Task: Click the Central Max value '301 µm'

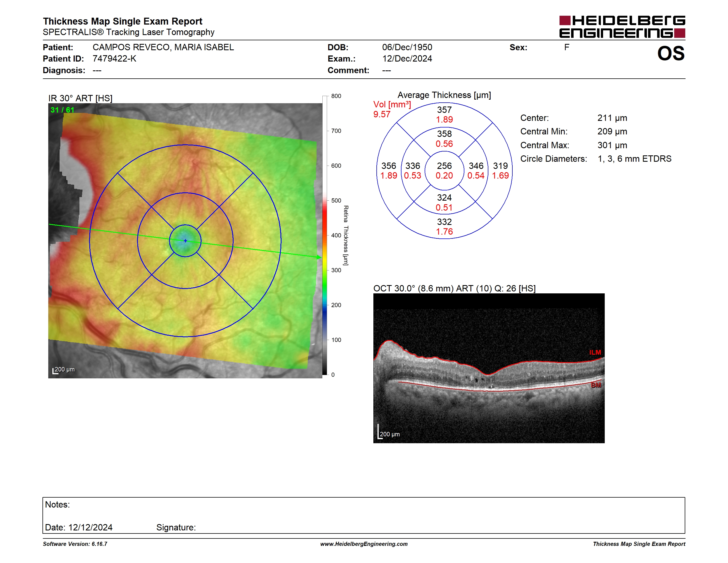Action: (612, 145)
